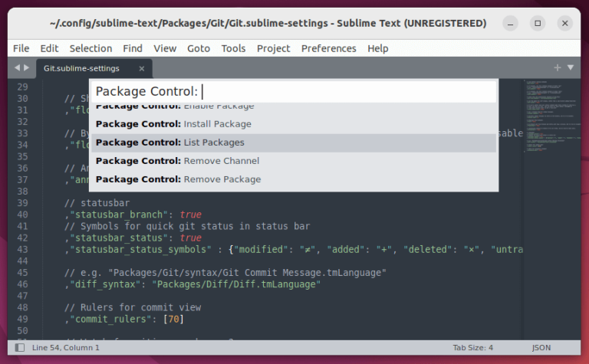
Task: Click Line 54, Column 1 status indicator
Action: [66, 347]
